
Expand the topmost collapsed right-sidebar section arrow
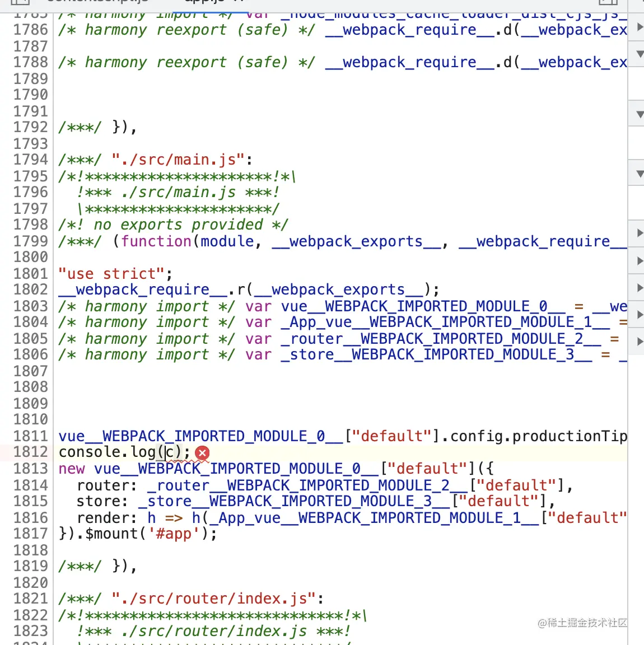click(640, 27)
